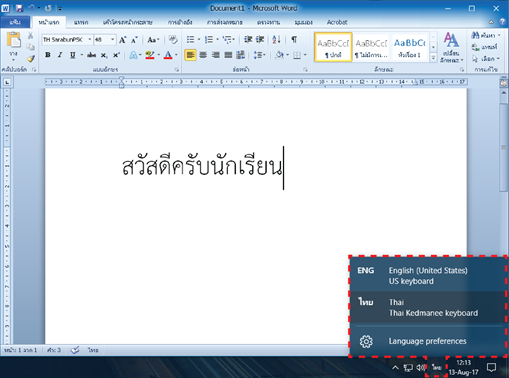Click the network icon in the system tray

408,368
